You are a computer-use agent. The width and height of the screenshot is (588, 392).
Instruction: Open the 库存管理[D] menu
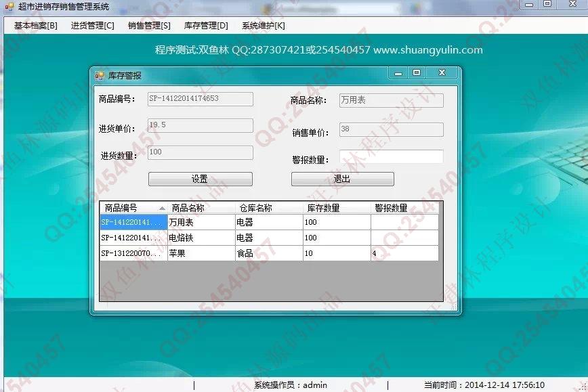click(x=206, y=26)
